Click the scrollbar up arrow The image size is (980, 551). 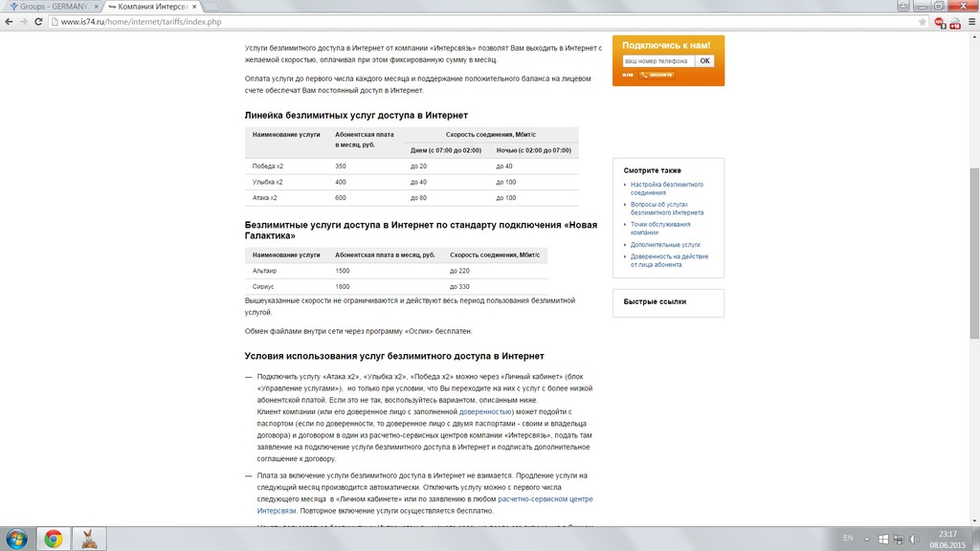[x=974, y=37]
